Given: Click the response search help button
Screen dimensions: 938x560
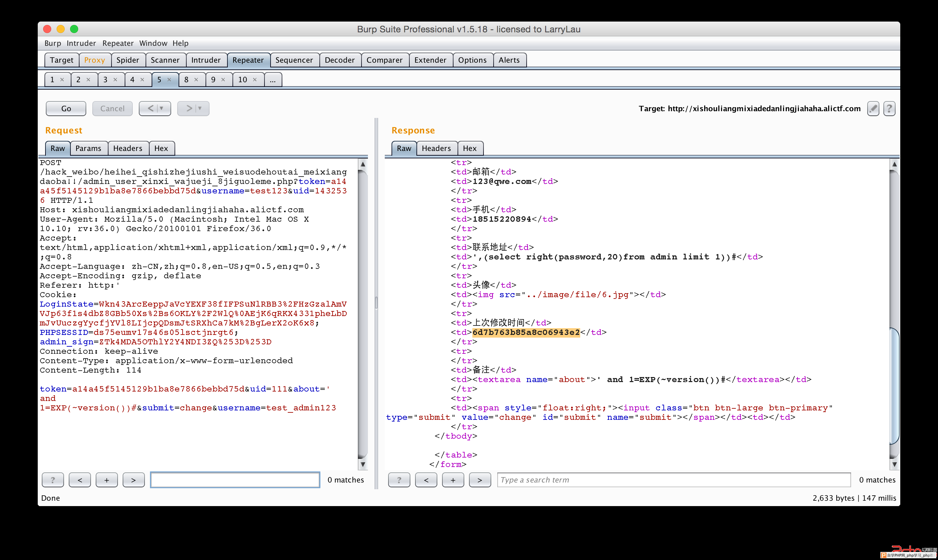Looking at the screenshot, I should pyautogui.click(x=399, y=480).
